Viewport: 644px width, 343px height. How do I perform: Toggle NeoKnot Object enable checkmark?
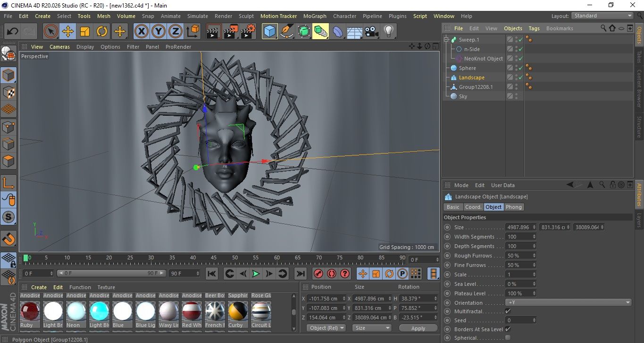[521, 59]
